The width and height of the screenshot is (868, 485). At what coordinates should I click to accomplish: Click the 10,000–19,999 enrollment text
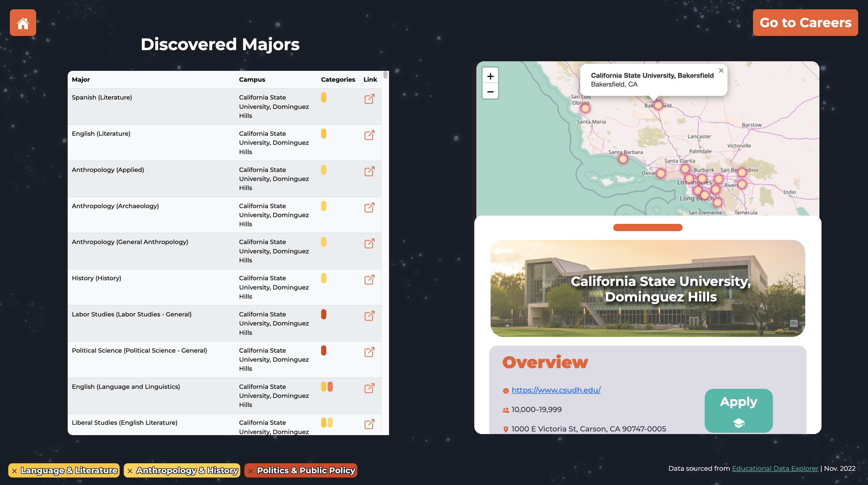click(537, 410)
